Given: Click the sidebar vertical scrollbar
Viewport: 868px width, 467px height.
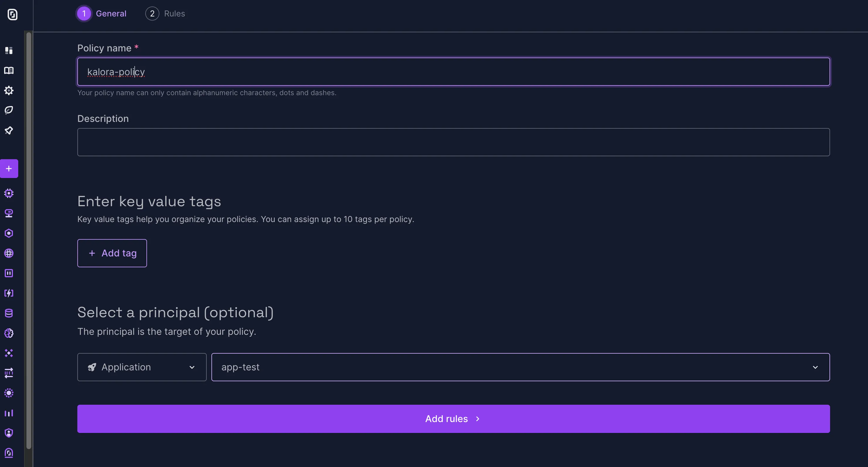Looking at the screenshot, I should tap(29, 236).
